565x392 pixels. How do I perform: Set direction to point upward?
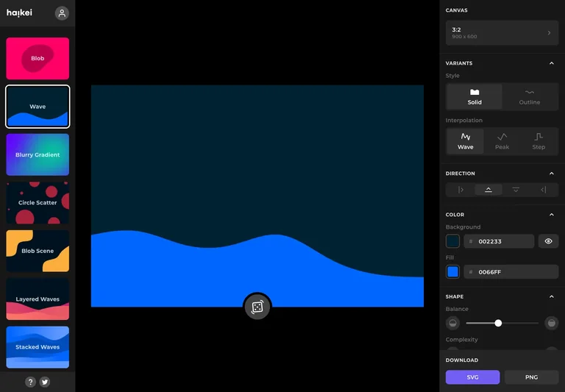coord(488,190)
